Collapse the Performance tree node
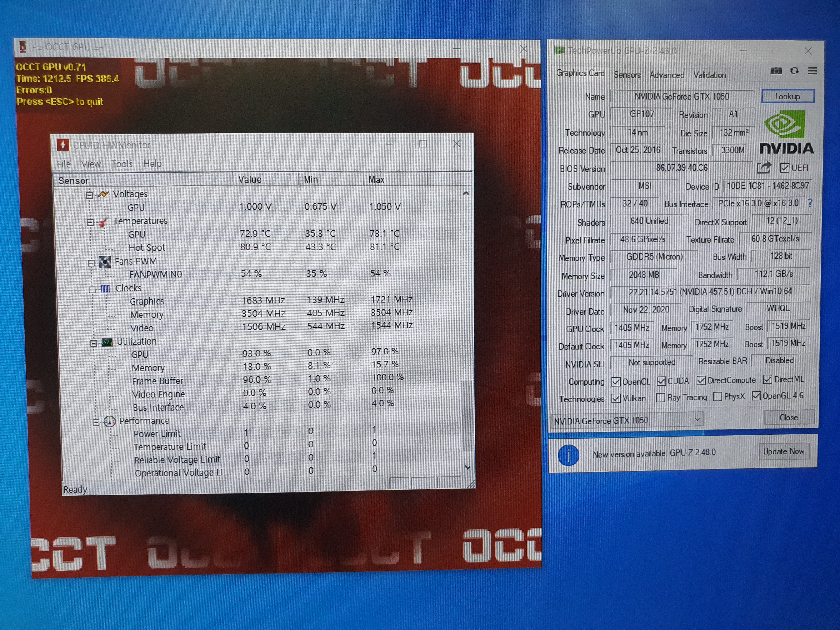The width and height of the screenshot is (840, 630). tap(96, 422)
